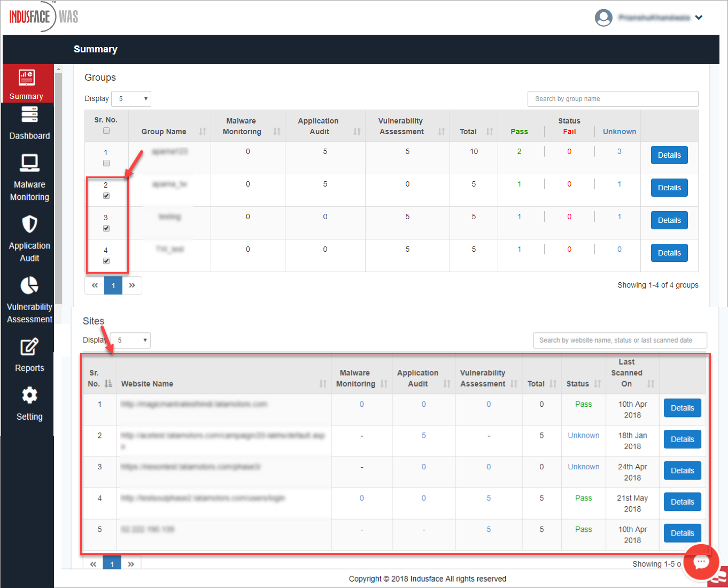Screen dimensions: 728x588
Task: Click Application Audit value 5 in site row 2
Action: click(424, 436)
